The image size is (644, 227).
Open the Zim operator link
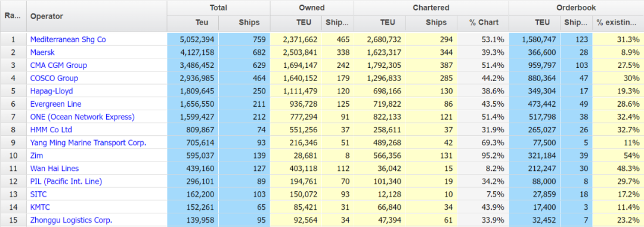[36, 156]
